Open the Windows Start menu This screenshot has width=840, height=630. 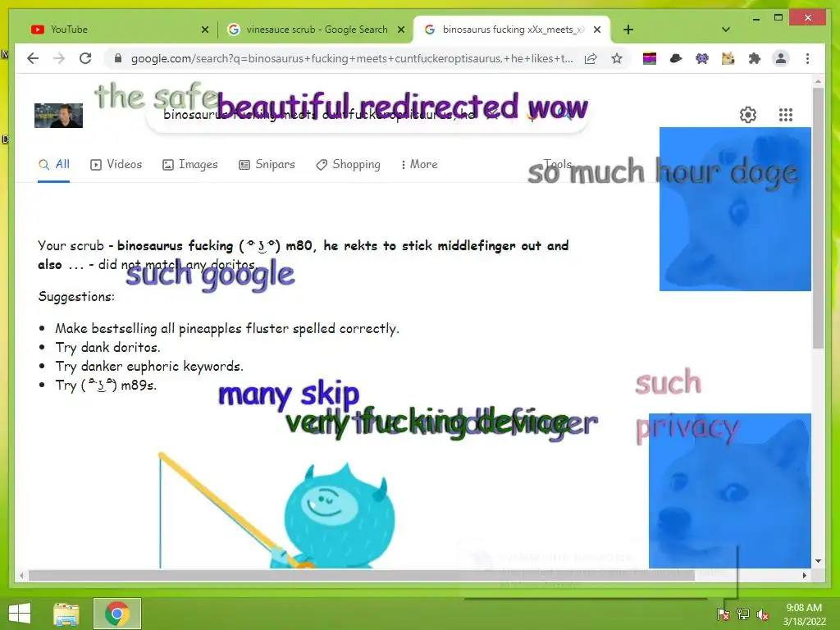(20, 614)
